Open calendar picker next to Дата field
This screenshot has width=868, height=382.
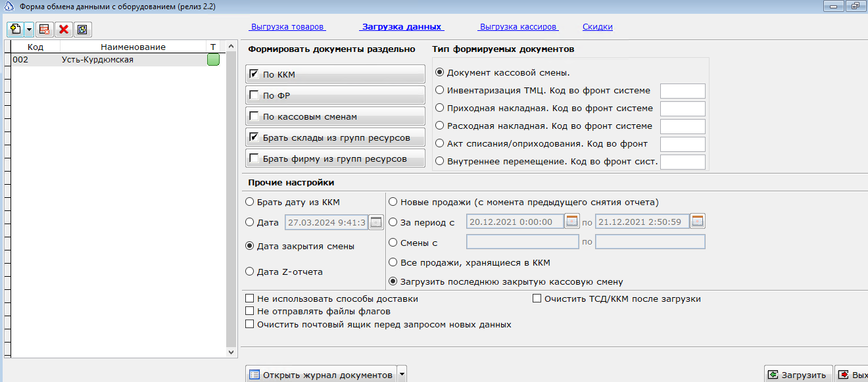pyautogui.click(x=375, y=222)
